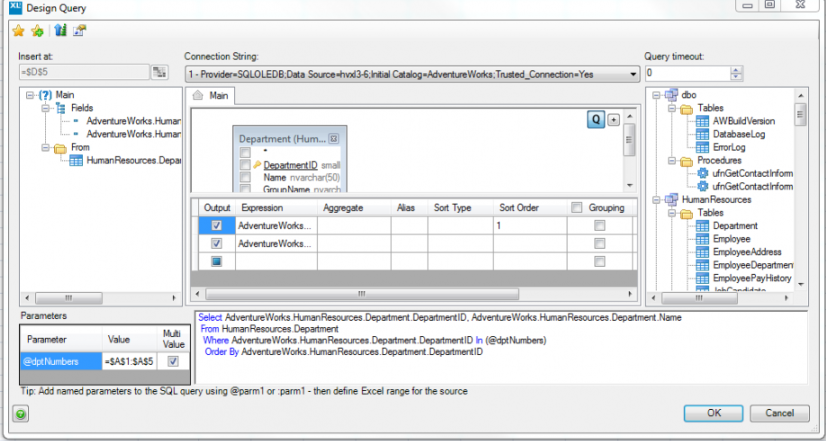
Task: Check the DepartmentID field checkbox
Action: (x=244, y=165)
